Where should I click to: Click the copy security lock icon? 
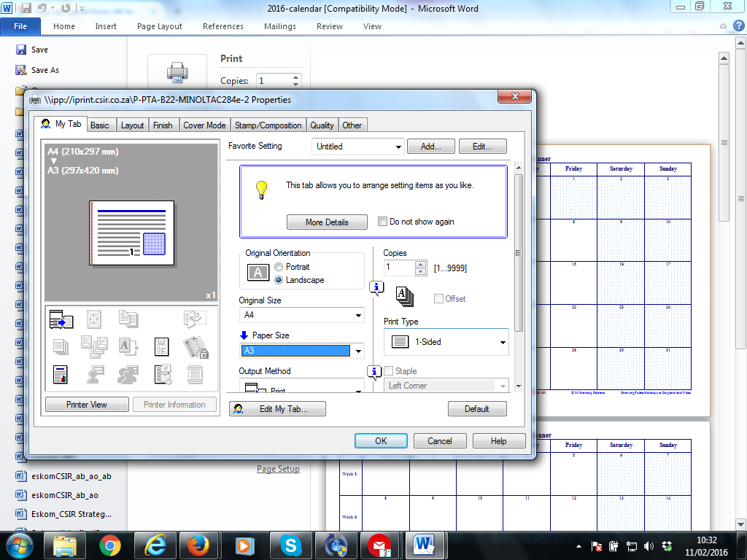[x=196, y=346]
